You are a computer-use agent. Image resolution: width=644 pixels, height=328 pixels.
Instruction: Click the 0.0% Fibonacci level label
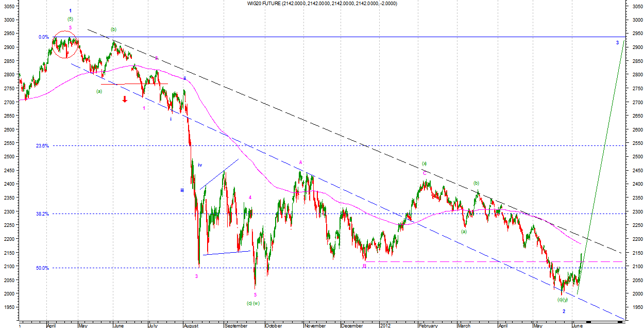pos(43,37)
